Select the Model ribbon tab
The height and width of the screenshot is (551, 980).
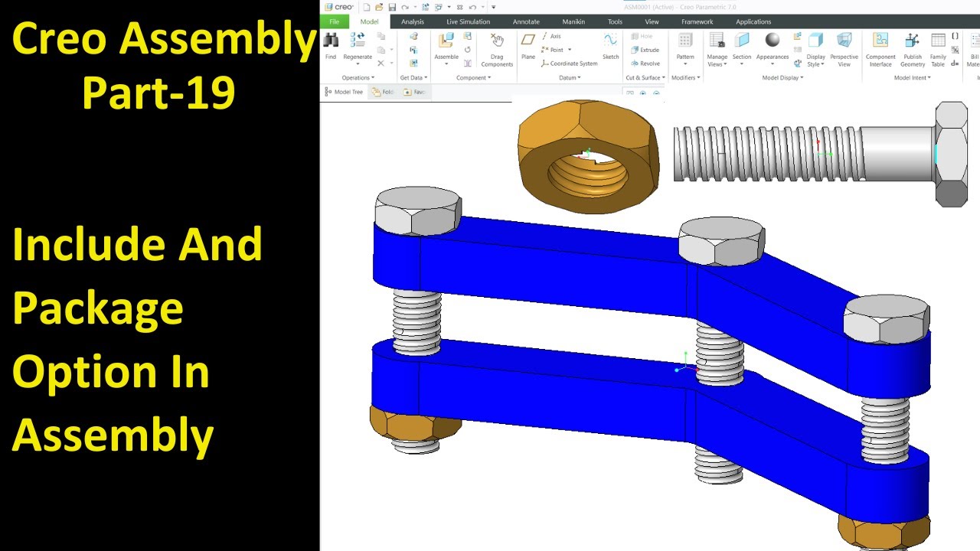369,21
